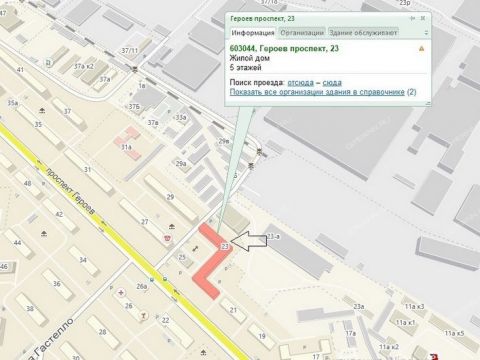Click the railway crossing icon near 37/11

tap(135, 69)
